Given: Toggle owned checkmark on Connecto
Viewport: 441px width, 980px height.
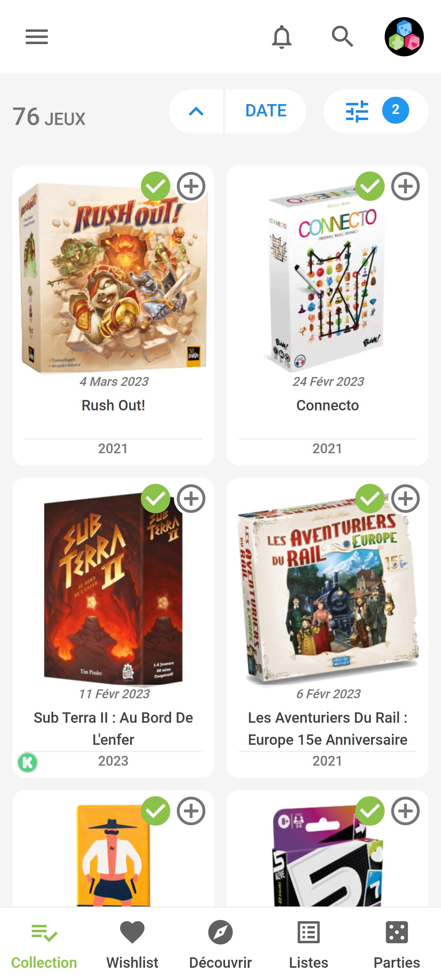Looking at the screenshot, I should coord(370,187).
